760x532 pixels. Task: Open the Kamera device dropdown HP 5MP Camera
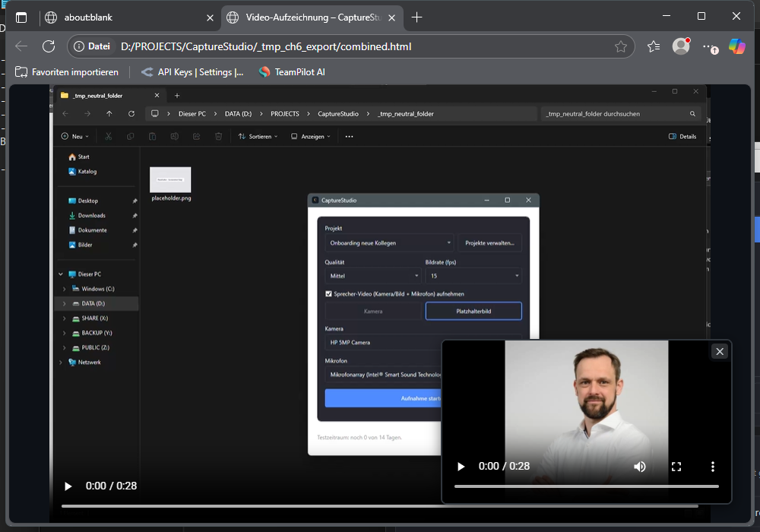[x=383, y=342]
